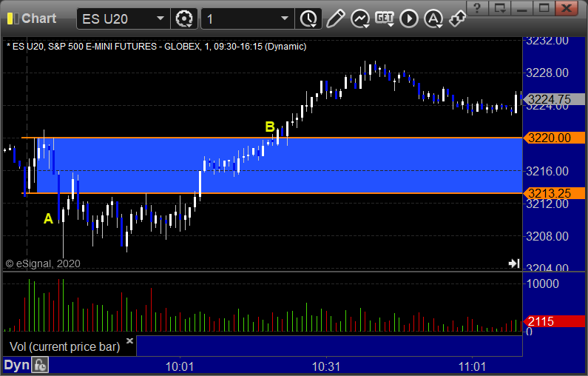Screen dimensions: 588x376
Task: Click the yellow A annotation
Action: [x=48, y=218]
